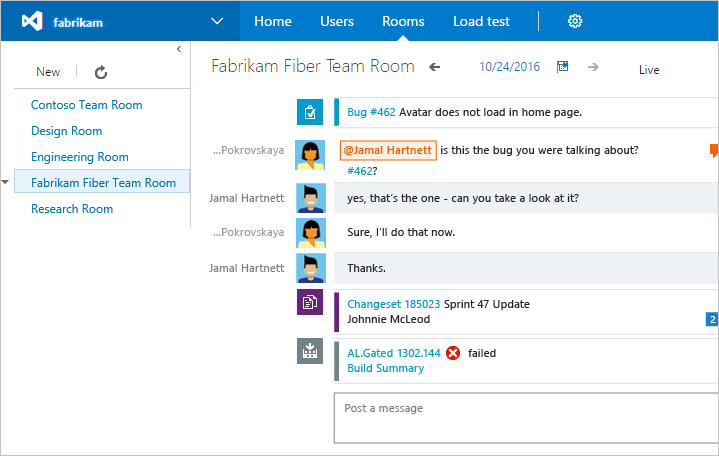Select Fabrikam Fiber Team Room in list
The height and width of the screenshot is (456, 719).
(102, 181)
